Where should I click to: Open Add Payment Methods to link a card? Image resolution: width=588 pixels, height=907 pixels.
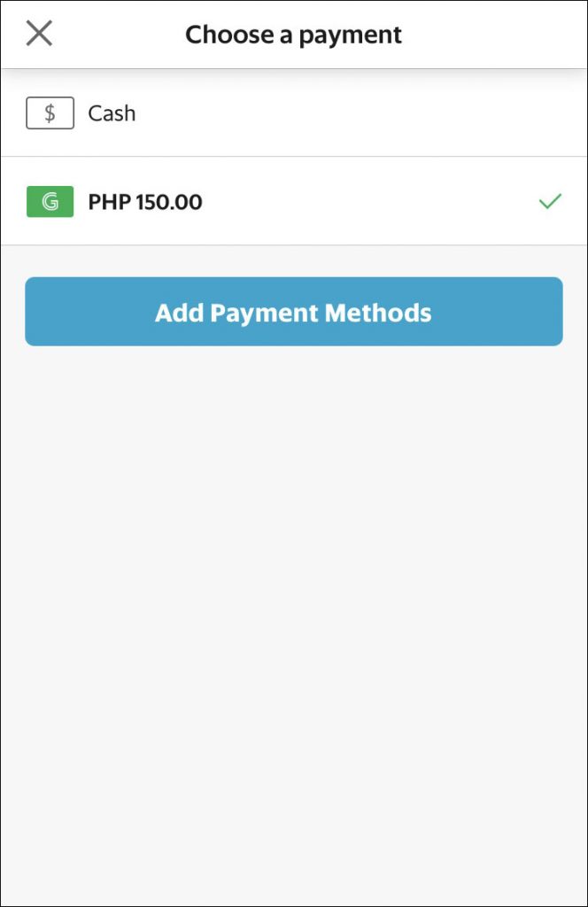click(x=293, y=312)
